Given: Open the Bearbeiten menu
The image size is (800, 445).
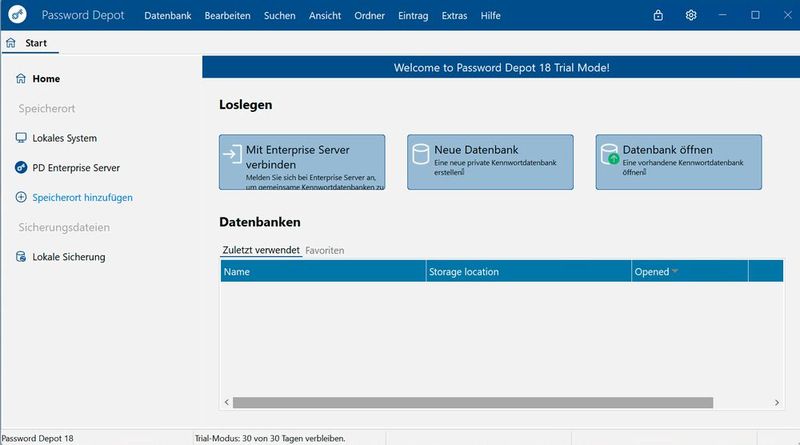Looking at the screenshot, I should (228, 16).
